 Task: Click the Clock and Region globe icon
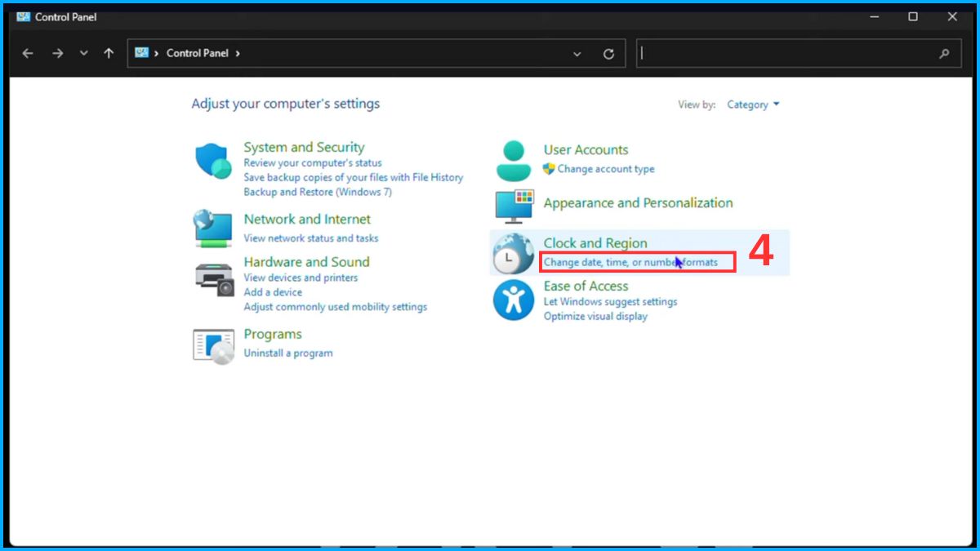[514, 253]
